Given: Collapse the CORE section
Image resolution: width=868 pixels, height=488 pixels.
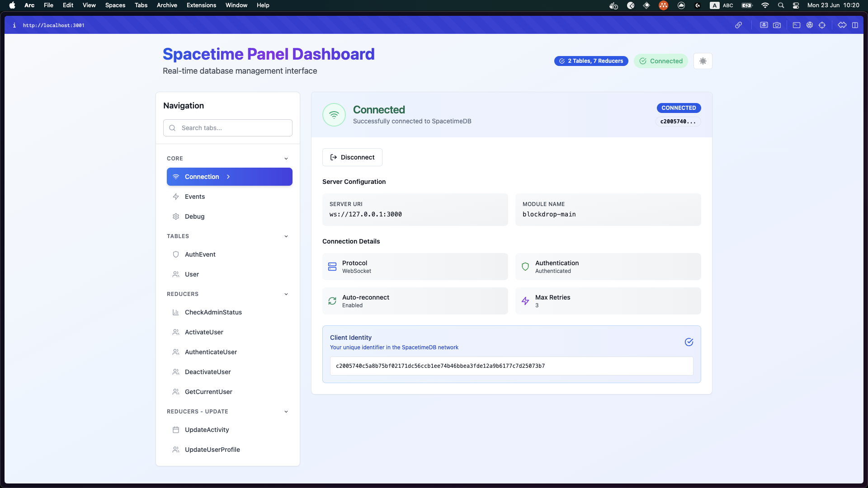Looking at the screenshot, I should tap(286, 159).
